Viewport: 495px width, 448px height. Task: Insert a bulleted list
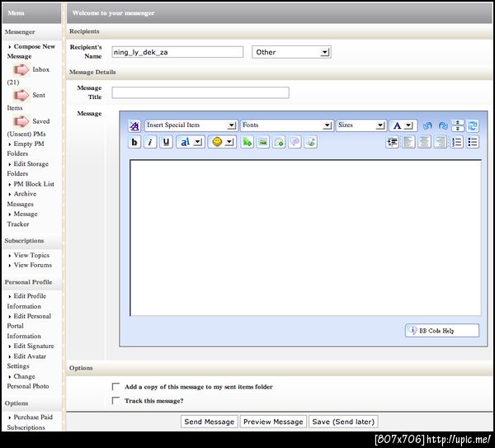pos(473,142)
